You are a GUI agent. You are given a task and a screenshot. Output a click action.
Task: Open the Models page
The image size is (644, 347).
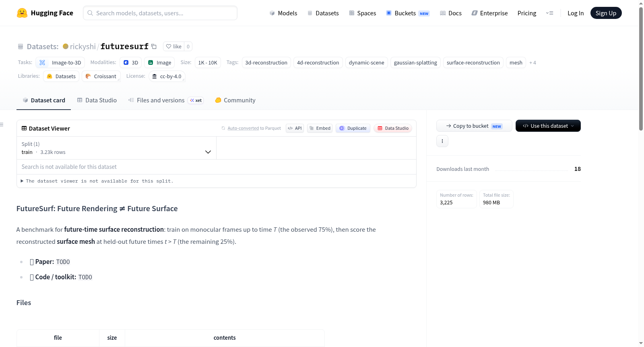click(x=283, y=13)
